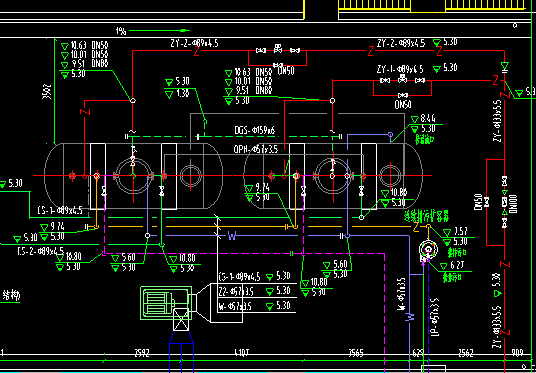Click the 6.27 elevation marker
Image resolution: width=536 pixels, height=373 pixels.
pos(449,266)
